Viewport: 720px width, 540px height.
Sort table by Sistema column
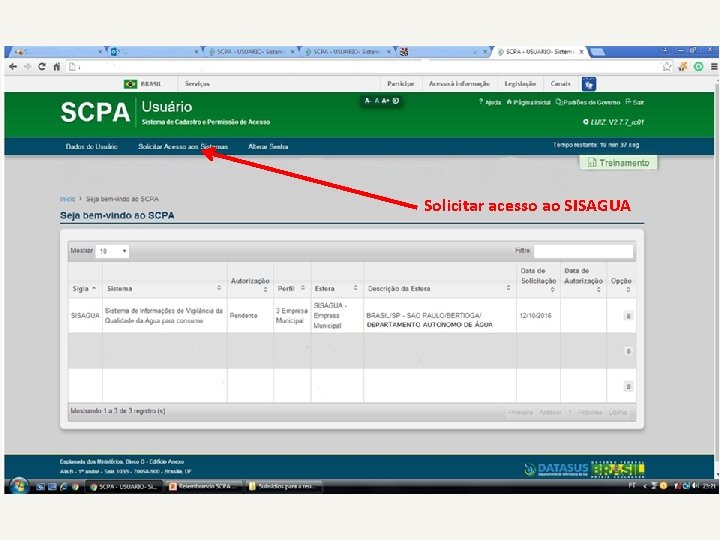coord(164,288)
